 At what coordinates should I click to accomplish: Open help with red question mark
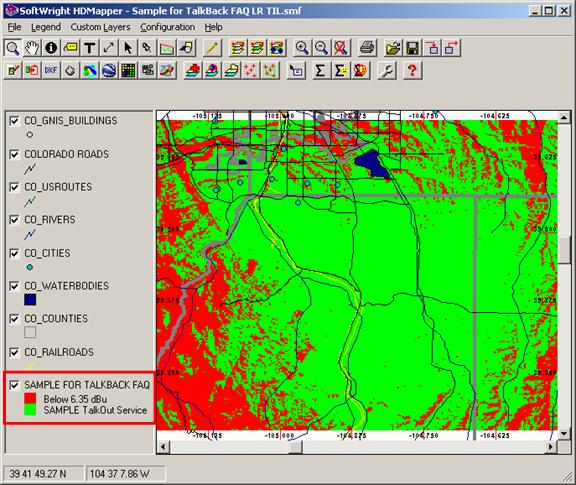coord(412,70)
